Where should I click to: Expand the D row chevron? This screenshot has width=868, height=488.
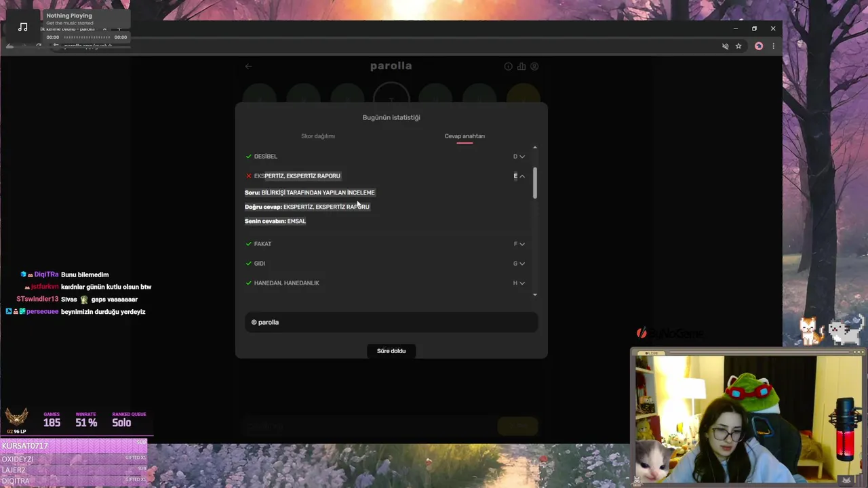pos(522,157)
